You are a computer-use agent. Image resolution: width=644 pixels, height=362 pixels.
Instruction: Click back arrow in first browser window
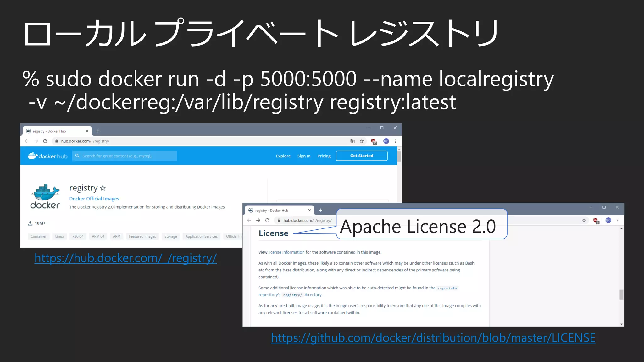(27, 141)
